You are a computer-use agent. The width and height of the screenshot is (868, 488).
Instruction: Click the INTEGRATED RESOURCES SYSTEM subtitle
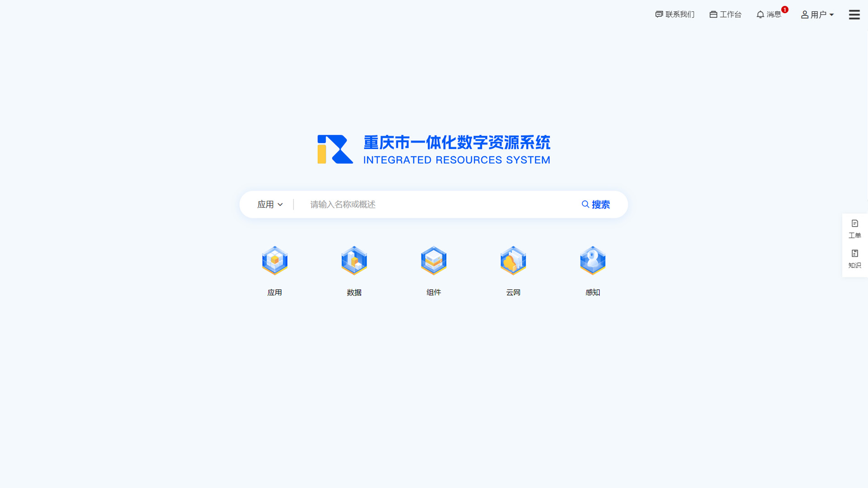coord(457,160)
